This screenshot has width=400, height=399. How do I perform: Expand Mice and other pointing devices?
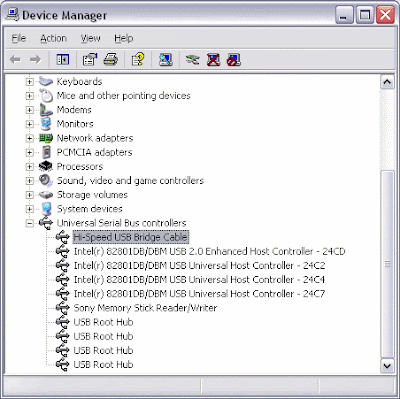click(30, 96)
